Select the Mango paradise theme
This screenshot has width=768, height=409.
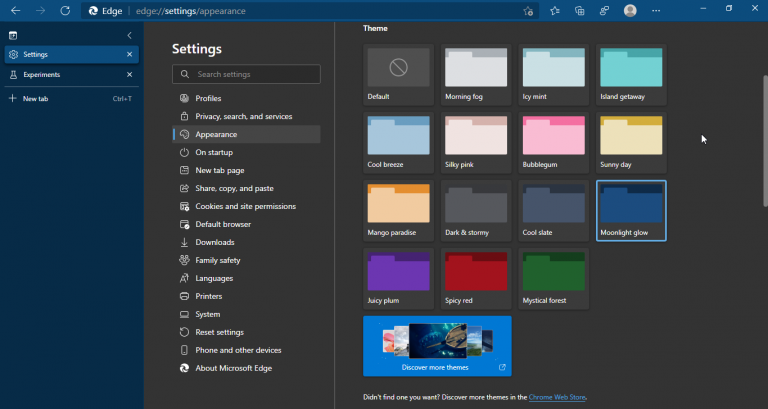click(398, 211)
